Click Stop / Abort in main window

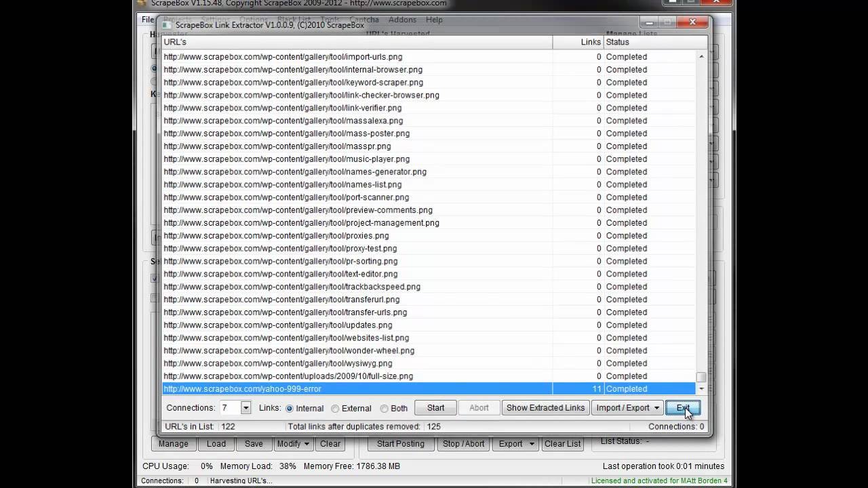[464, 444]
